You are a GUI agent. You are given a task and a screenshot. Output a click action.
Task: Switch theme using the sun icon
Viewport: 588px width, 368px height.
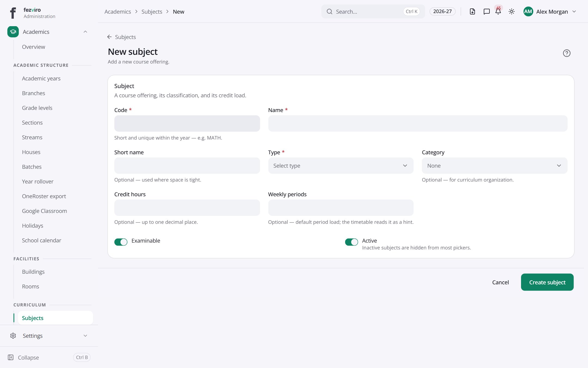tap(512, 11)
